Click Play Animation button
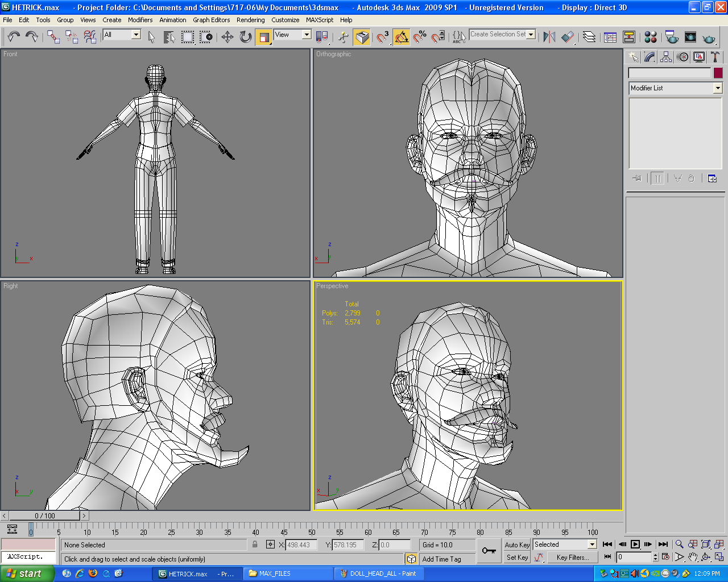This screenshot has height=582, width=728. point(635,544)
